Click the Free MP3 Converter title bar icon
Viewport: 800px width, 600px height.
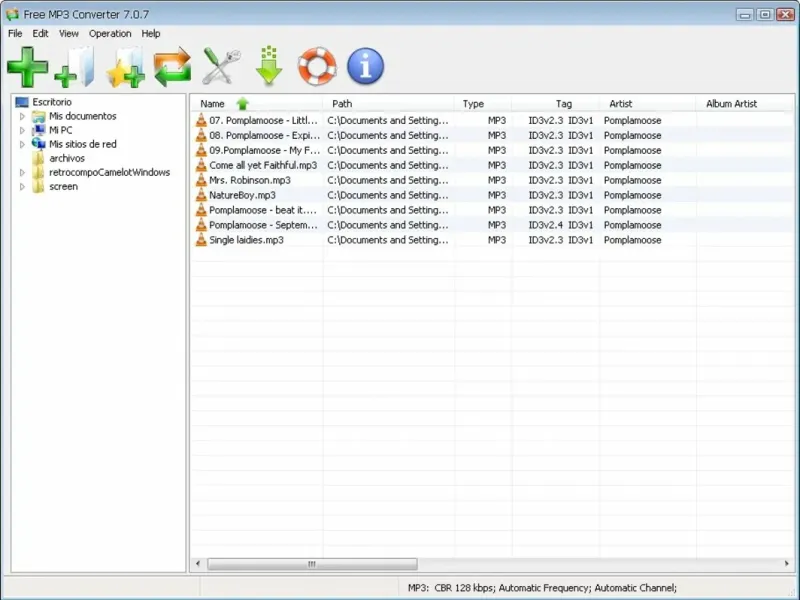pyautogui.click(x=12, y=14)
